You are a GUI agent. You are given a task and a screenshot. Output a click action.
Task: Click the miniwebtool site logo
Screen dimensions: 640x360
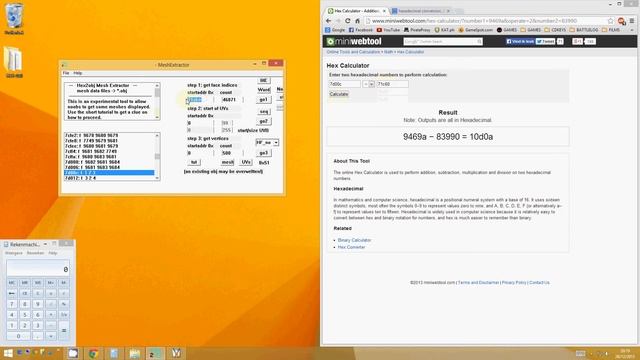[354, 41]
